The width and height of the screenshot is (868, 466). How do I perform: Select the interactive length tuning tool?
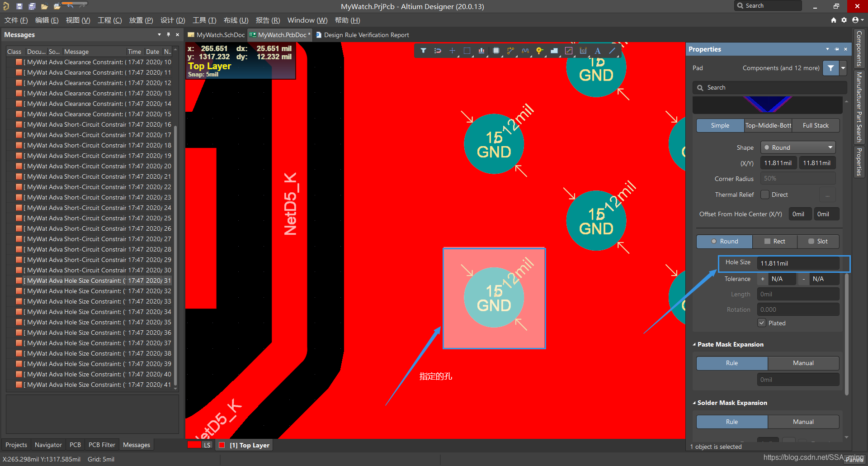click(525, 51)
